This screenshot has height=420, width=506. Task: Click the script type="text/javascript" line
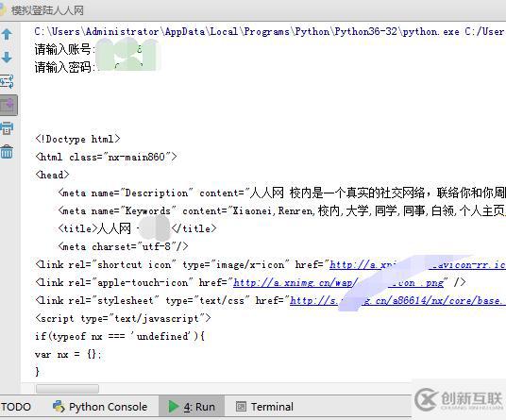click(123, 319)
